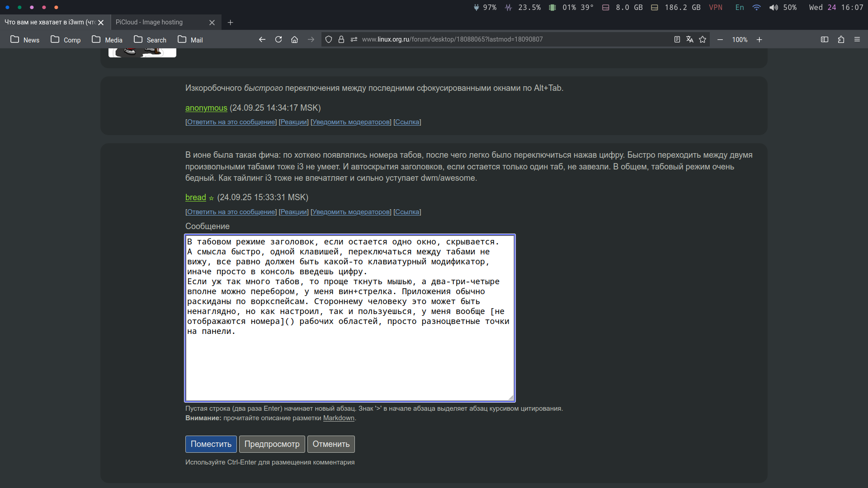
Task: Open the Markdown description link
Action: (339, 418)
